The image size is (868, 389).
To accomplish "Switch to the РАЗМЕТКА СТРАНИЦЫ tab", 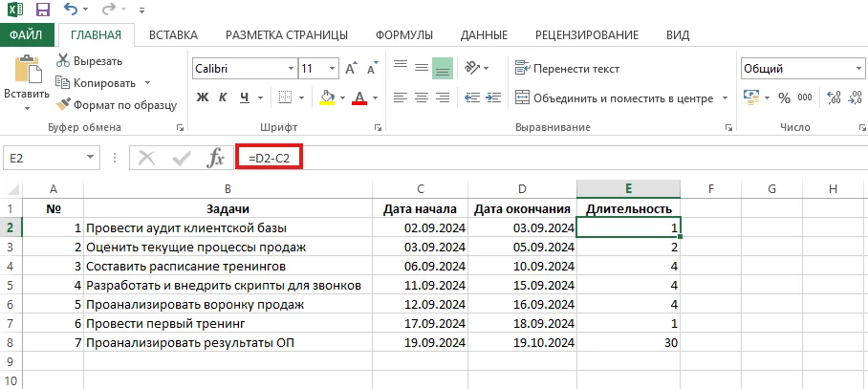I will point(287,35).
